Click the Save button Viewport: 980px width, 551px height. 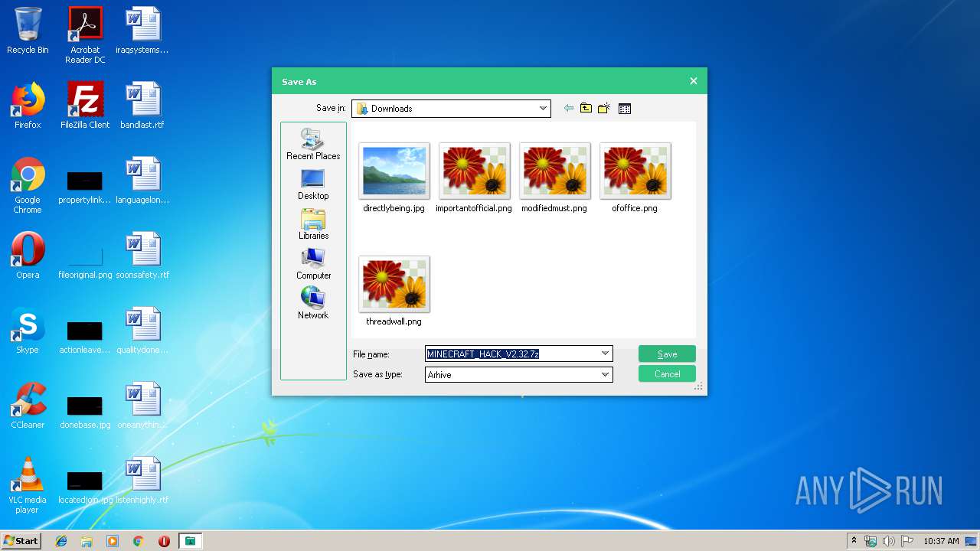point(667,354)
